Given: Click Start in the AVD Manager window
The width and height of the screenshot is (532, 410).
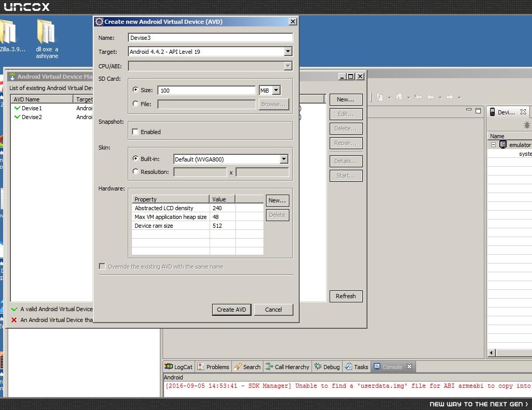Looking at the screenshot, I should click(346, 176).
